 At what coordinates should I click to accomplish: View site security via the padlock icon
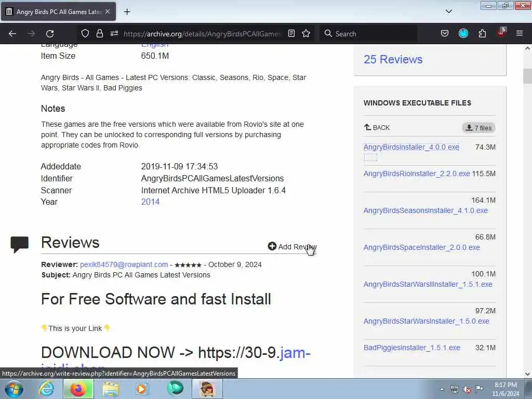point(99,33)
